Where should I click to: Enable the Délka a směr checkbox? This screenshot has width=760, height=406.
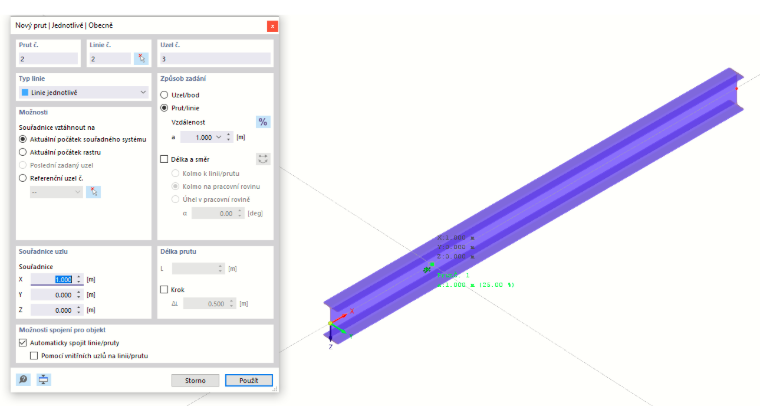164,159
